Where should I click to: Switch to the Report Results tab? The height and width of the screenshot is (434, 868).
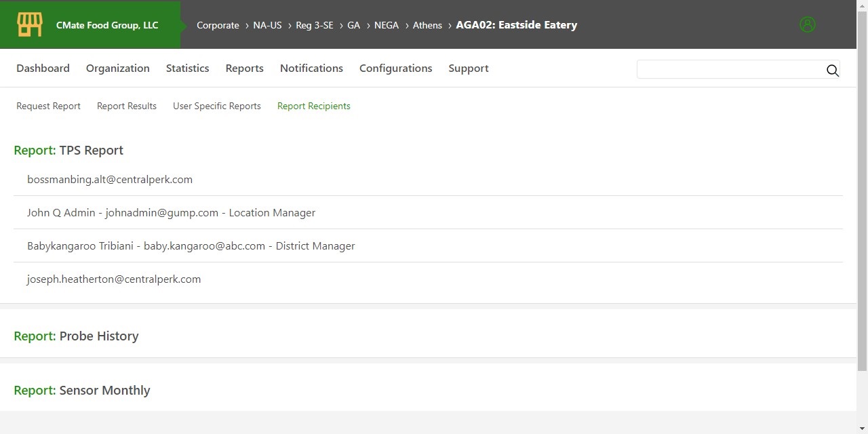coord(126,106)
